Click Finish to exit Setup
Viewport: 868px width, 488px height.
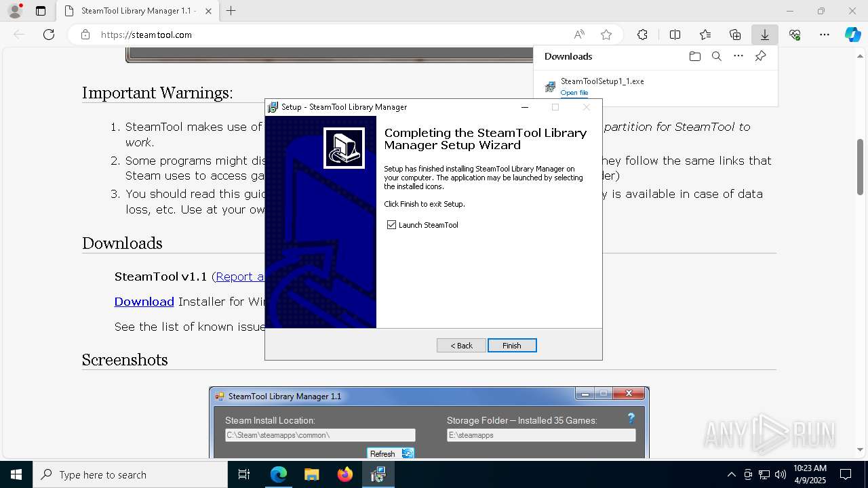click(512, 346)
